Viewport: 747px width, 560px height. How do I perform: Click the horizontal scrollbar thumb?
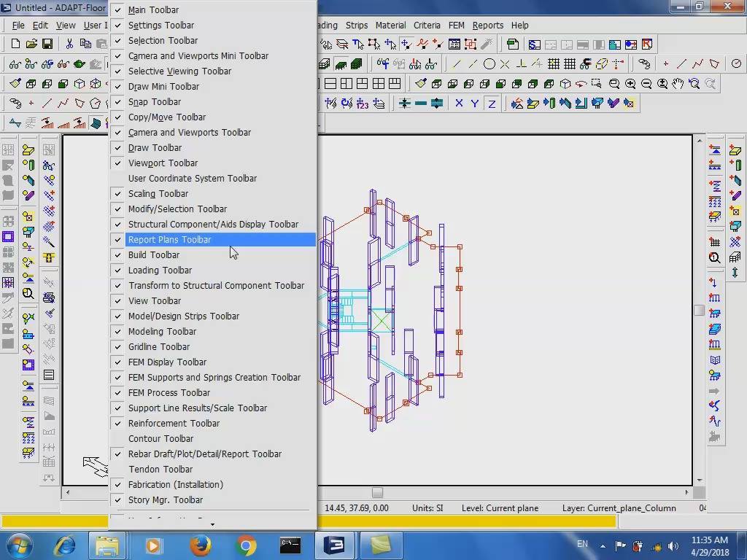pos(377,492)
